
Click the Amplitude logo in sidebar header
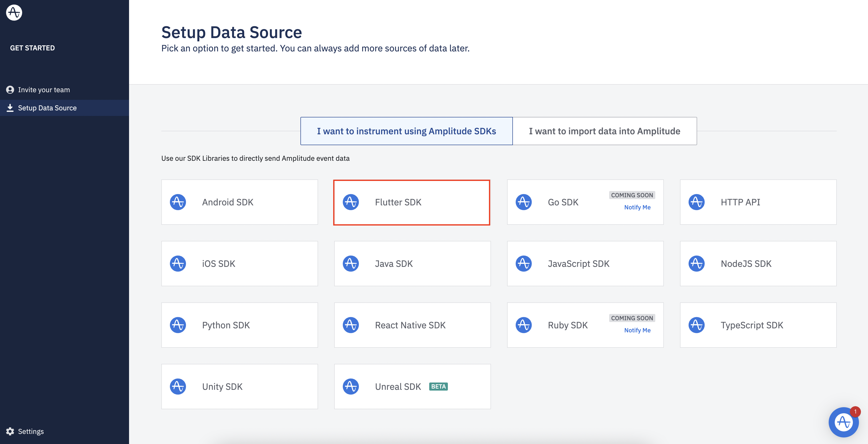14,12
